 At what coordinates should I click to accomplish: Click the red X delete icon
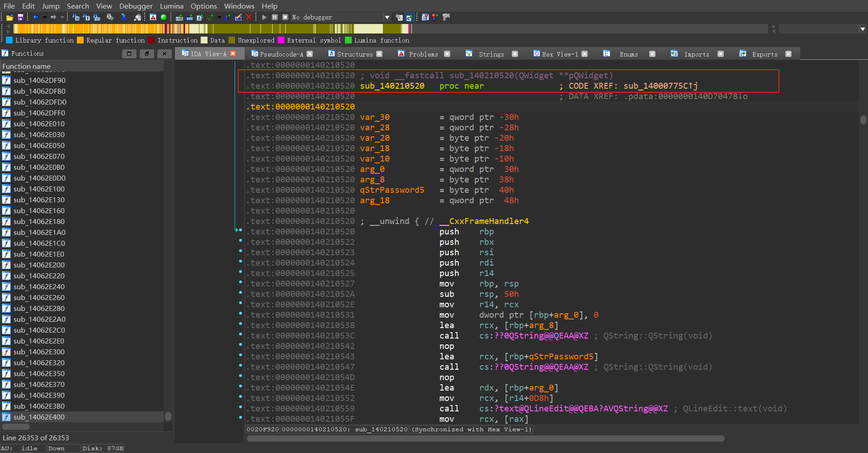[249, 17]
